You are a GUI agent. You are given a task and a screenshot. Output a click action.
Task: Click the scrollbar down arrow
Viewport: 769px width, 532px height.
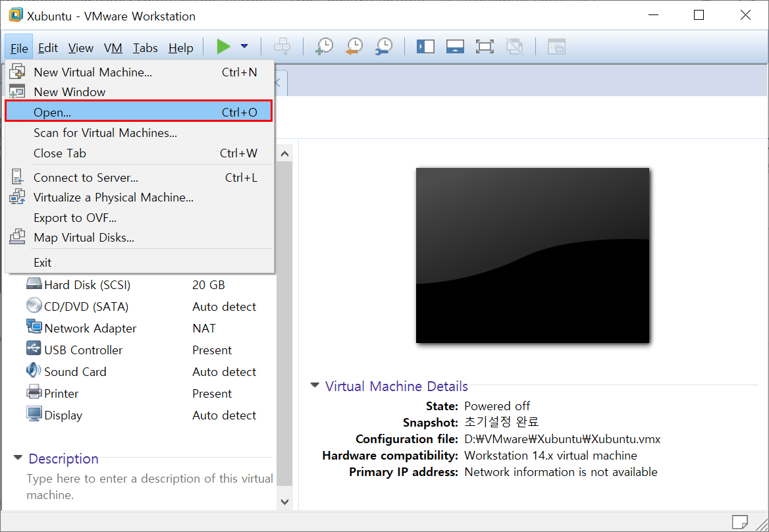coord(285,502)
